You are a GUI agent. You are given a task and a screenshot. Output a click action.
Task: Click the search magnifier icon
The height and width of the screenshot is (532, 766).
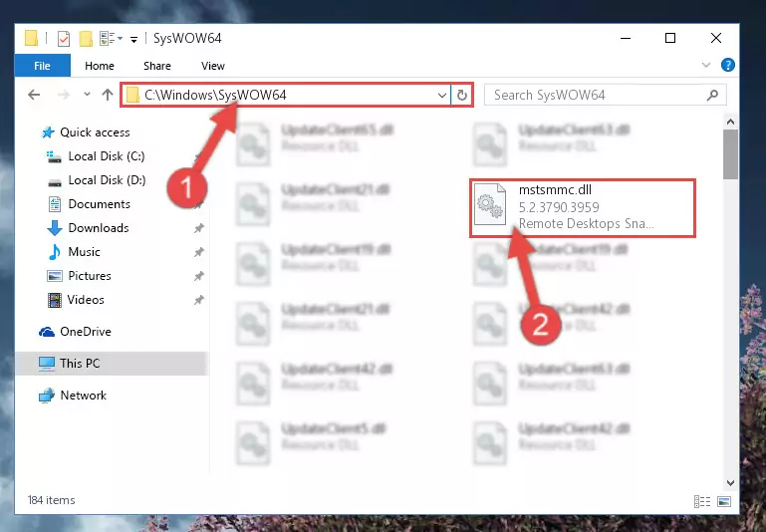coord(713,95)
